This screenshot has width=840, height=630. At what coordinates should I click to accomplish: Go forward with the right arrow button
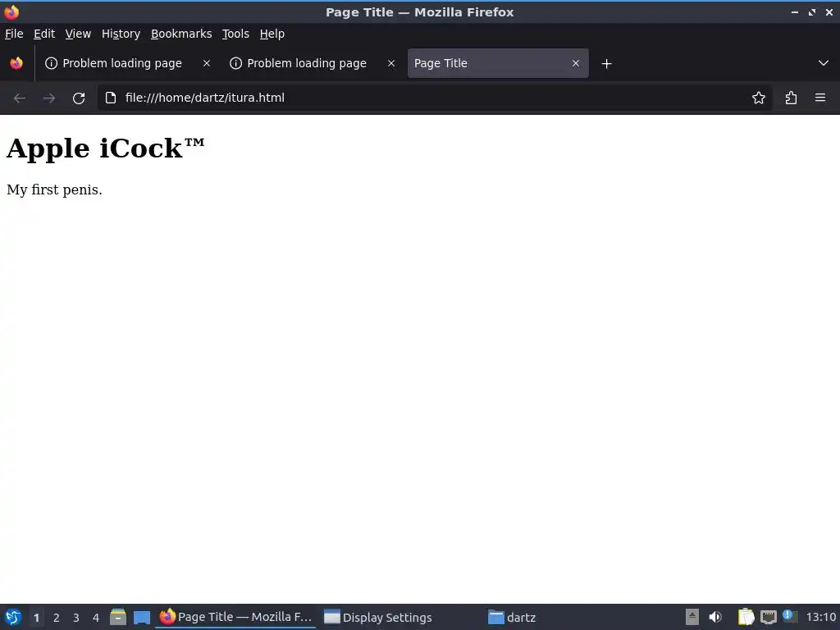tap(49, 98)
